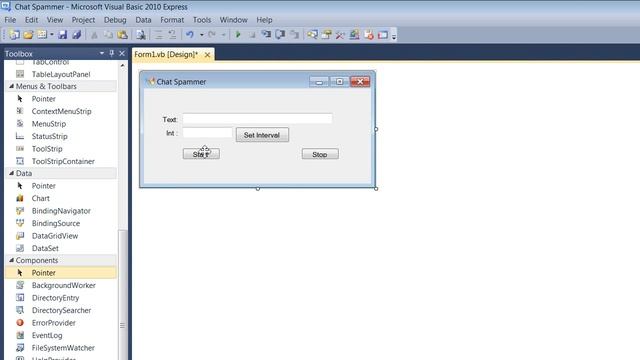Open the Window menu
The width and height of the screenshot is (640, 360).
tap(233, 20)
